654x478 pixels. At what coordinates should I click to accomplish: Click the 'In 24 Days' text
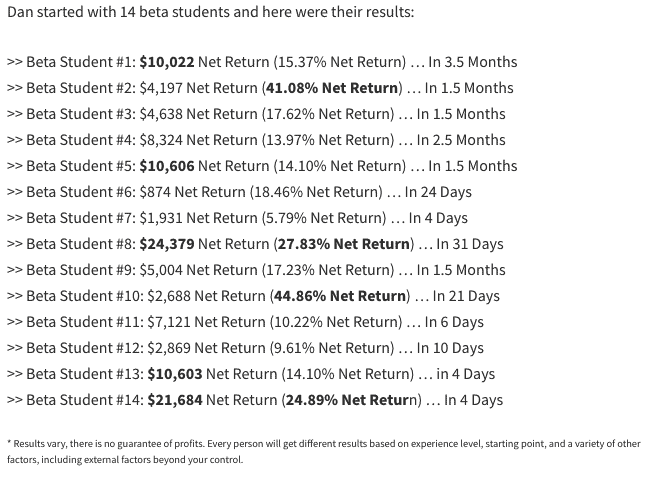(x=438, y=192)
